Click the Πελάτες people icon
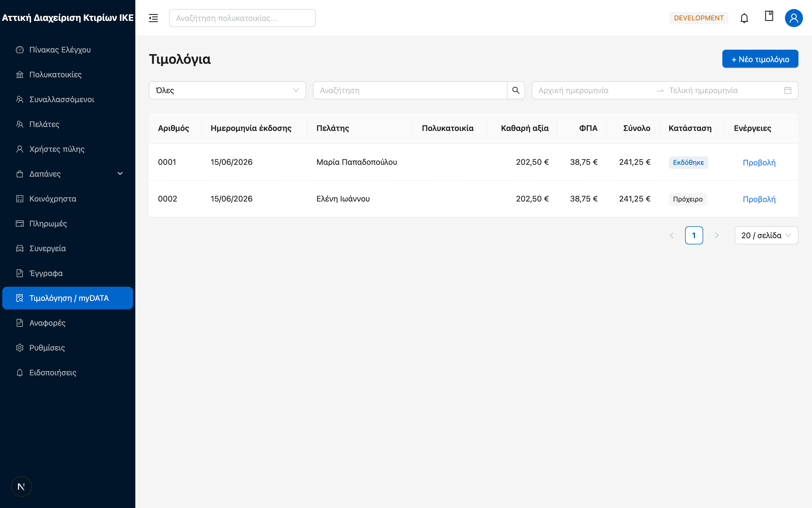 pos(20,124)
